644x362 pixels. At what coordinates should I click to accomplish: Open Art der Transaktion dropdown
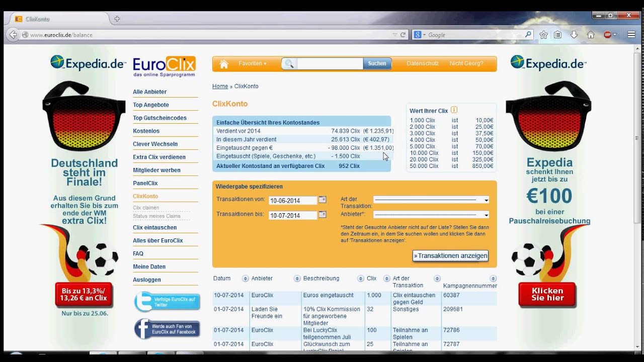431,200
